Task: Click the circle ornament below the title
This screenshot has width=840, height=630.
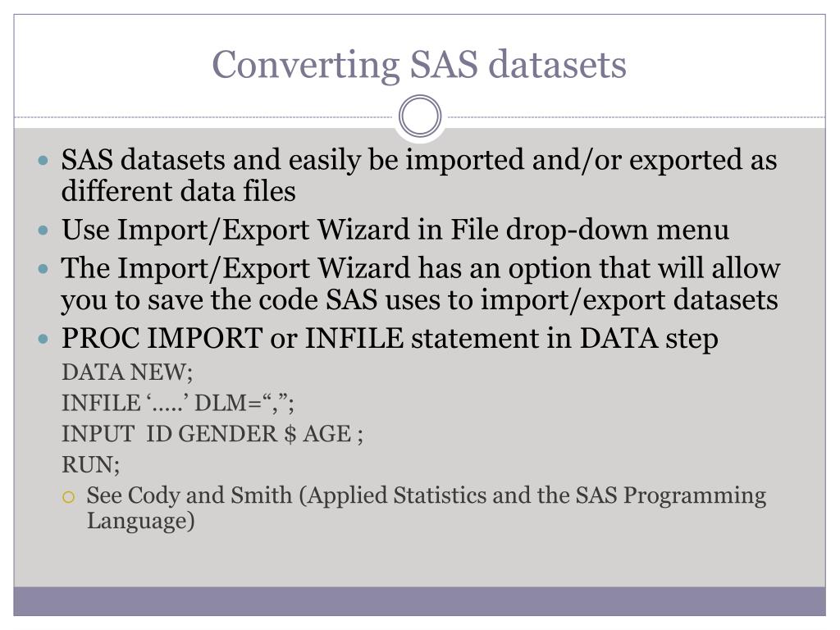Action: [x=420, y=116]
